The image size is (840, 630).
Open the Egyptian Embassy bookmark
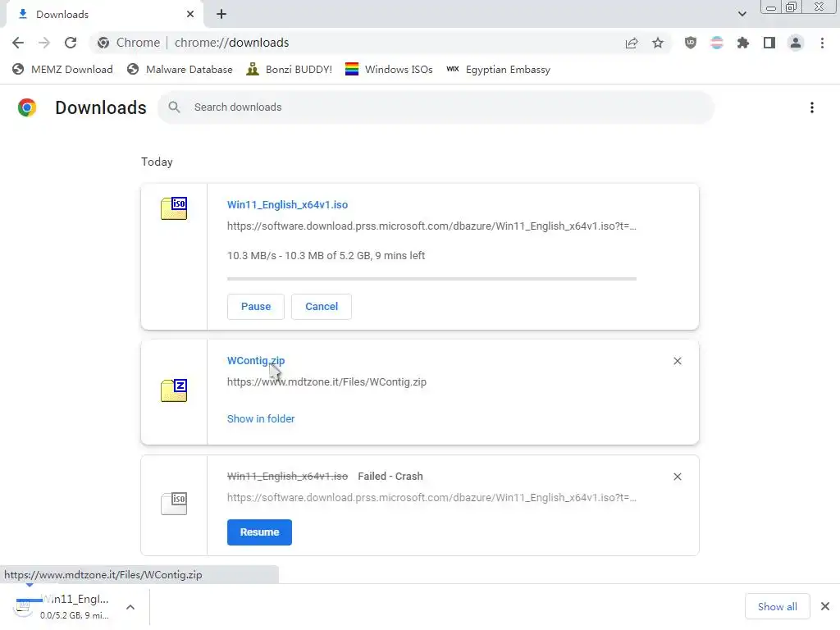tap(498, 70)
